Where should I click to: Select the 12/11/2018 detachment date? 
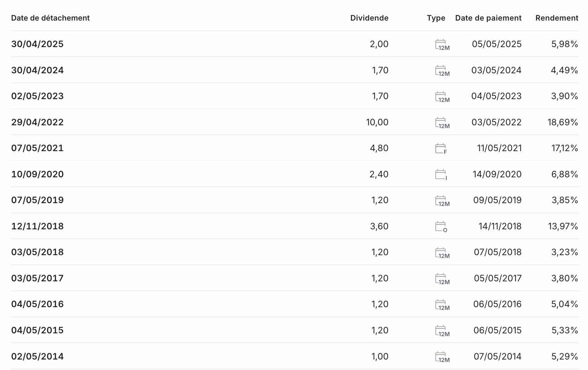(x=37, y=226)
